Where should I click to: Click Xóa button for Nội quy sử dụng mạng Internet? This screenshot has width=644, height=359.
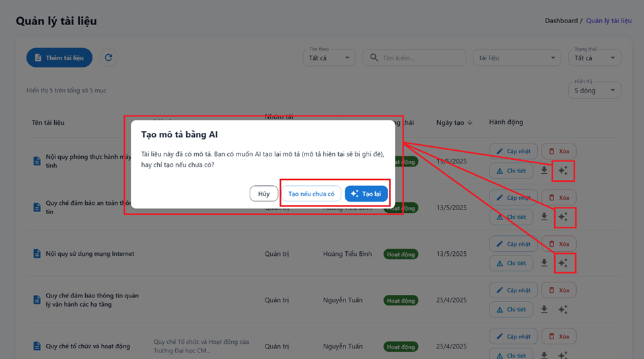coord(558,244)
